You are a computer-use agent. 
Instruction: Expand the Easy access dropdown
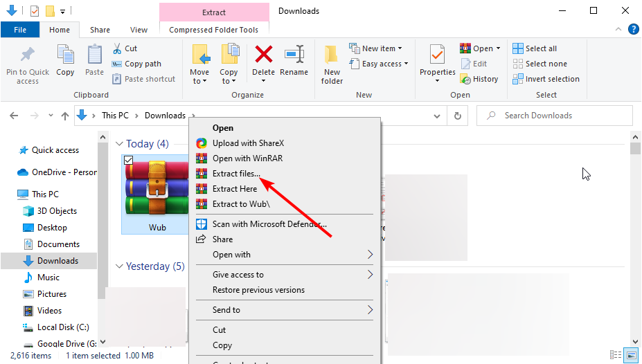coord(406,64)
